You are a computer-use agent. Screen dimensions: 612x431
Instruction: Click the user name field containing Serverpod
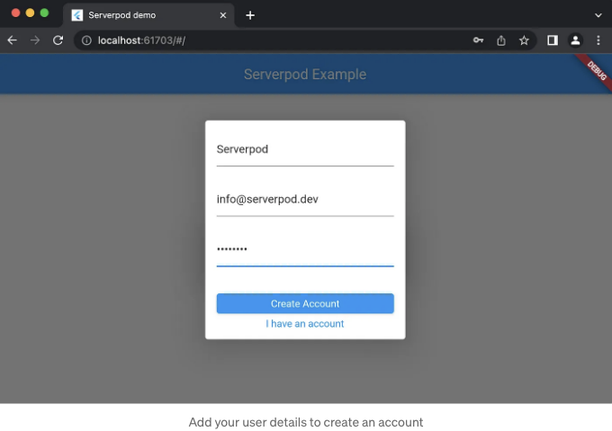tap(305, 150)
